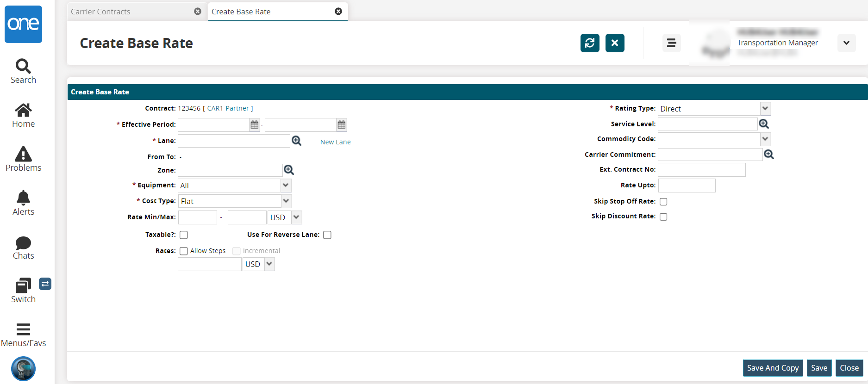Tick the Taxable checkbox
Viewport: 868px width, 384px height.
(x=184, y=235)
